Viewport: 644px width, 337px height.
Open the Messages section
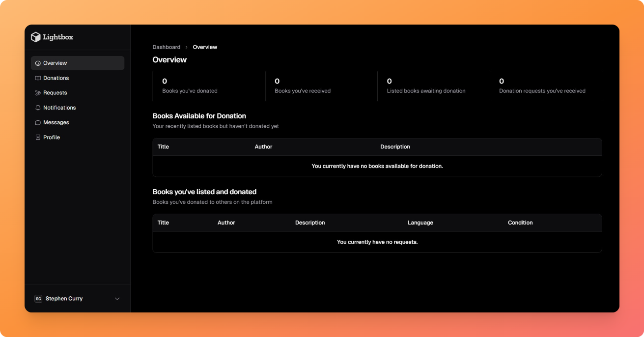[x=56, y=122]
